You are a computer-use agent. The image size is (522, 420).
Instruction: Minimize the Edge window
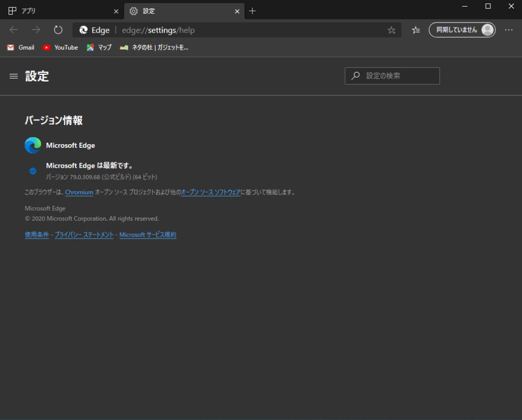click(465, 6)
